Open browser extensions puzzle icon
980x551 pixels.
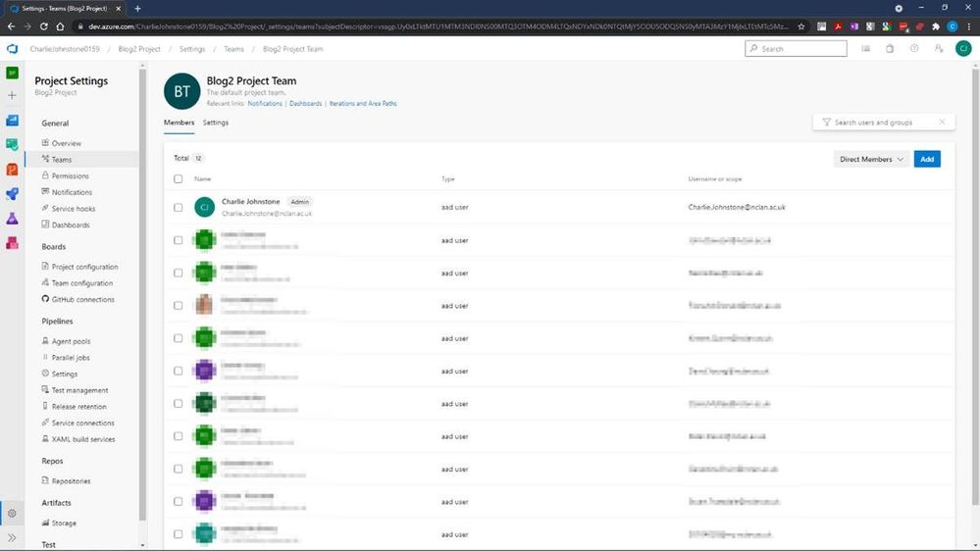point(936,26)
